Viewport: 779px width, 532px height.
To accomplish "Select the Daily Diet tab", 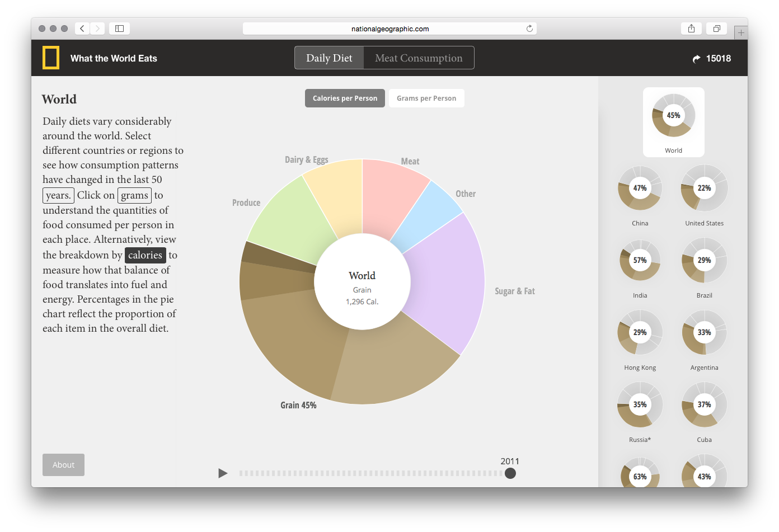I will pos(329,58).
